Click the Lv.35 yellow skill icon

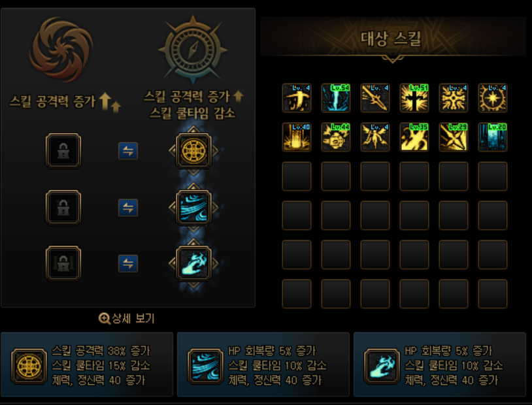coord(414,137)
